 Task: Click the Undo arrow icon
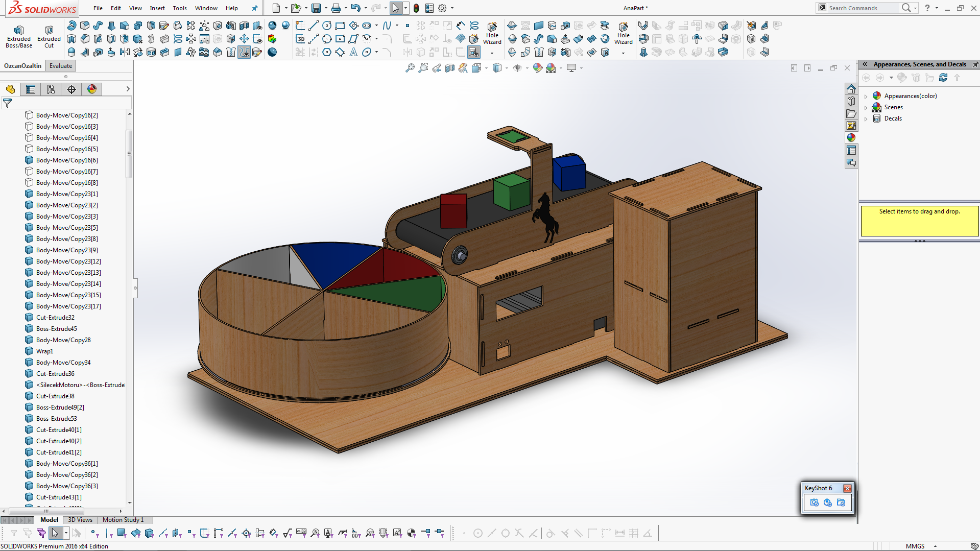[356, 8]
